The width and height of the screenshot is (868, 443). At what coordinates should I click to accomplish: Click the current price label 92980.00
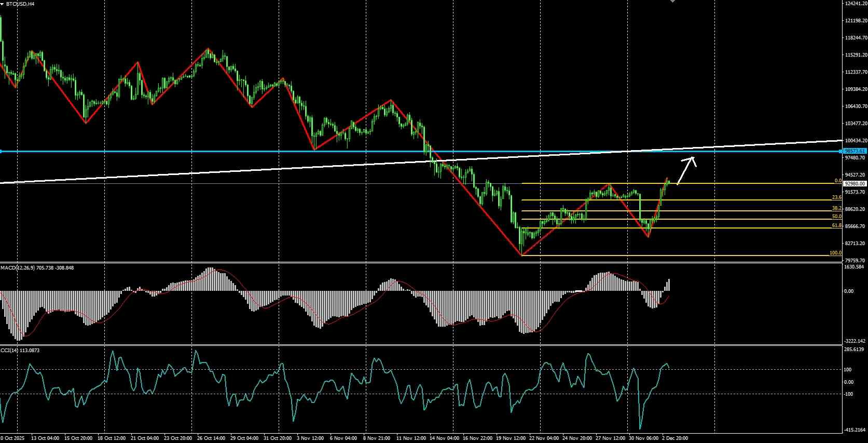tap(855, 184)
